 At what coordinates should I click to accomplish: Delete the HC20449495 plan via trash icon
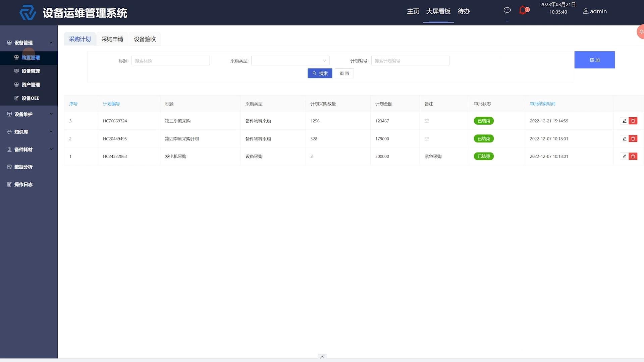pyautogui.click(x=633, y=139)
